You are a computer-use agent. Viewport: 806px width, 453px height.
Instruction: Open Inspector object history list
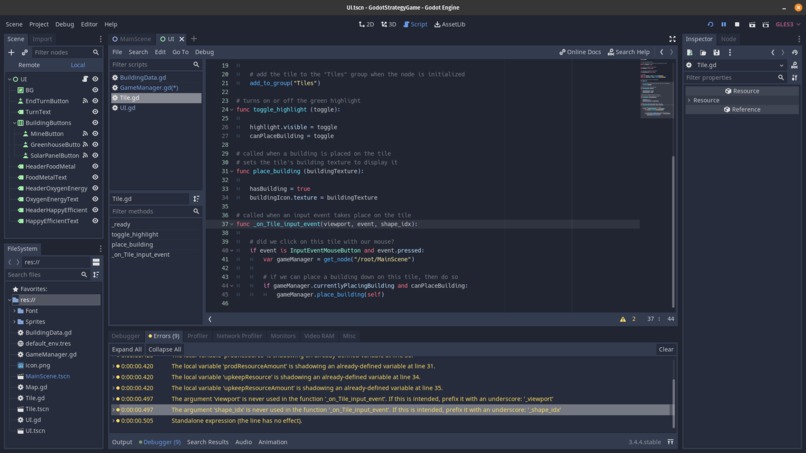[x=795, y=52]
